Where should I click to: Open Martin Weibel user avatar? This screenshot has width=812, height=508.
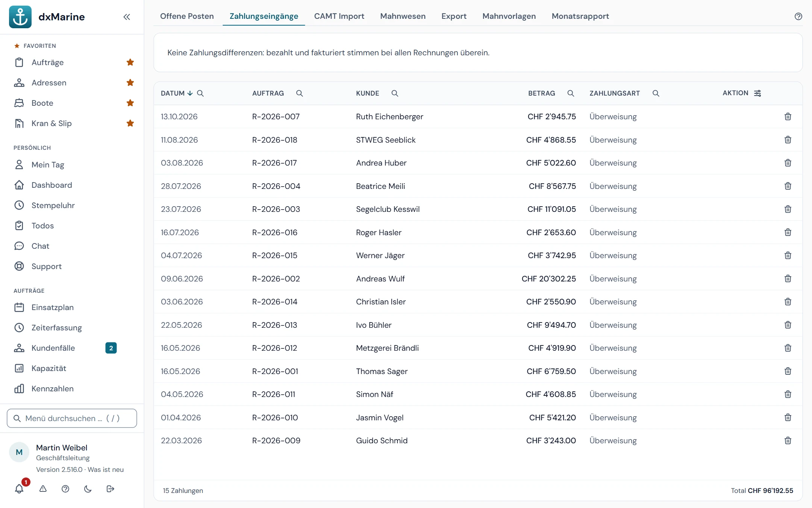click(x=19, y=452)
